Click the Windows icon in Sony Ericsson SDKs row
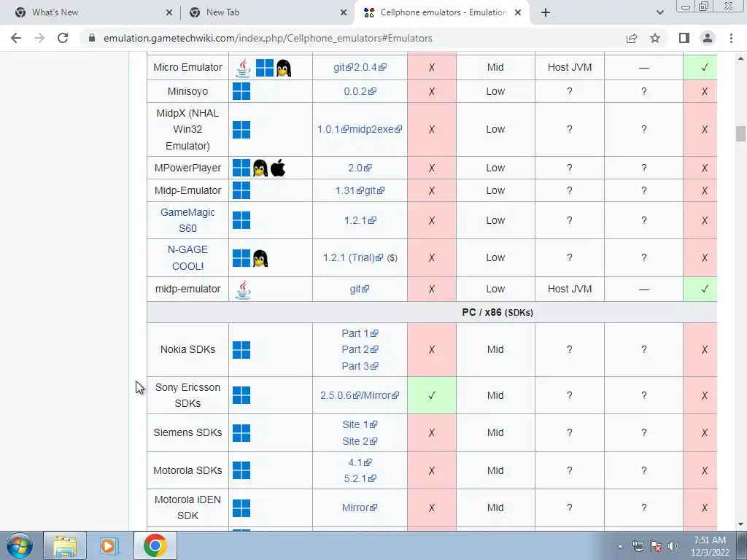Image resolution: width=747 pixels, height=560 pixels. (241, 395)
